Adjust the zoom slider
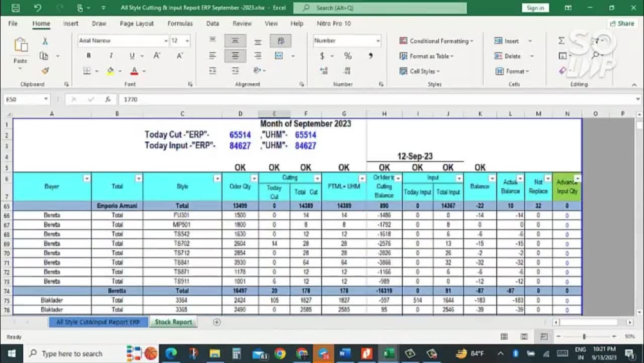The image size is (644, 363). click(584, 337)
